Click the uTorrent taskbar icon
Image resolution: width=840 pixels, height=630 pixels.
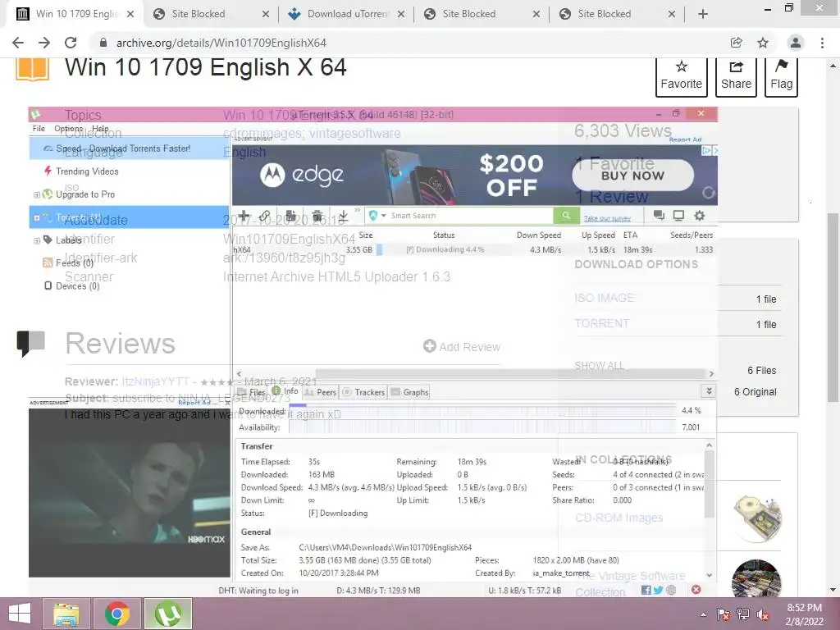(168, 614)
